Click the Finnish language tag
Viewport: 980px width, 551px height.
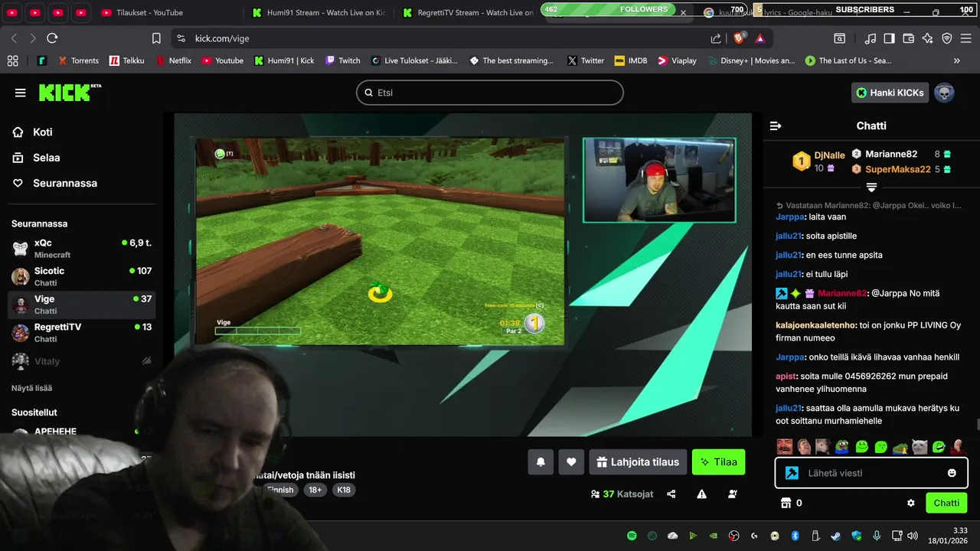tap(280, 490)
